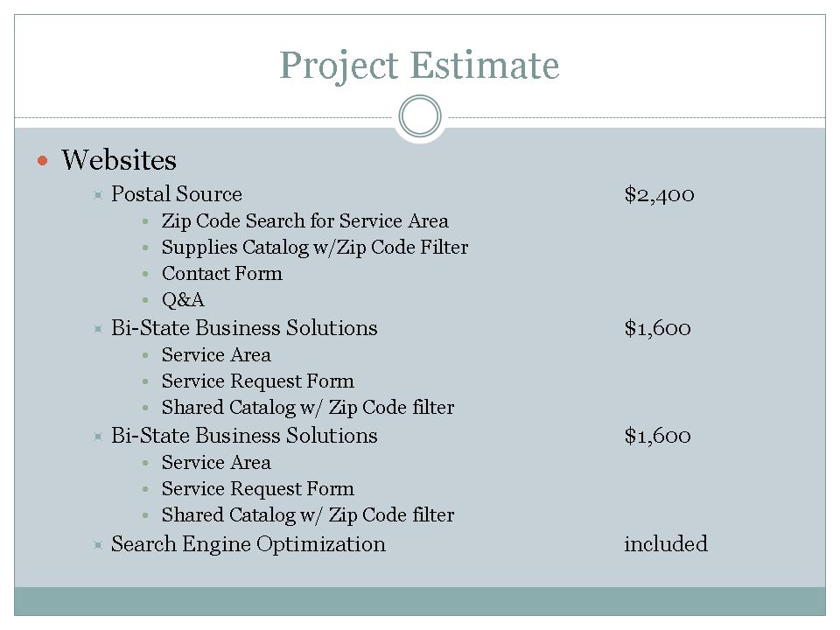Select the $2,400 price amount

click(x=659, y=194)
